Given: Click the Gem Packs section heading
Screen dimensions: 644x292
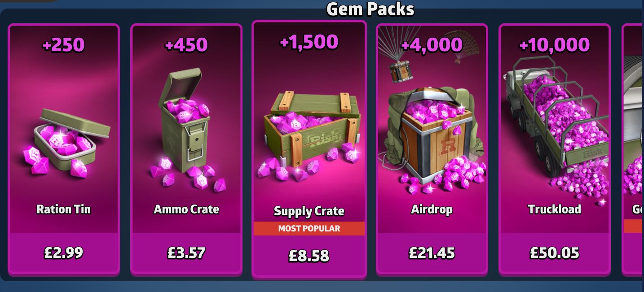Looking at the screenshot, I should coord(370,9).
